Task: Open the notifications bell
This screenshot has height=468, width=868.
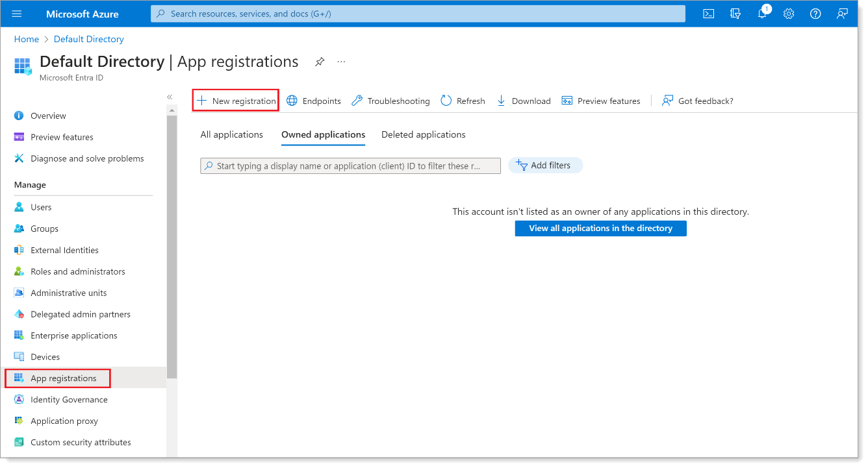Action: pyautogui.click(x=762, y=14)
